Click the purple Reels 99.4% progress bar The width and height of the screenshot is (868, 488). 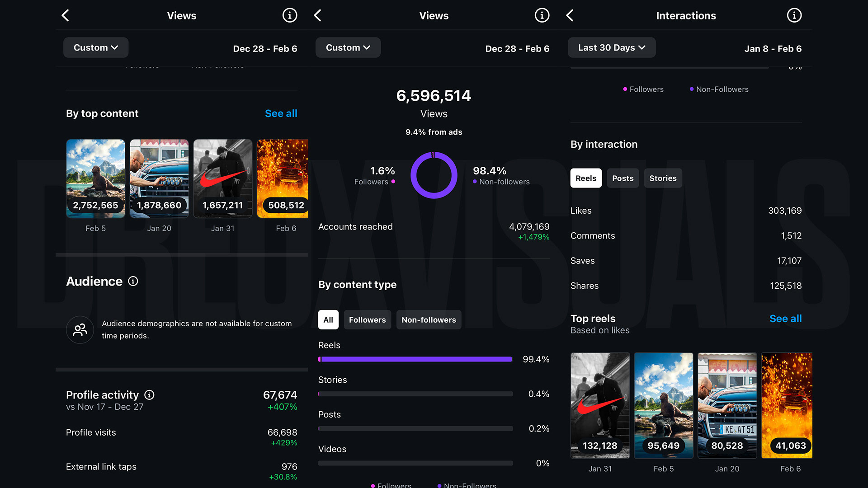click(415, 359)
